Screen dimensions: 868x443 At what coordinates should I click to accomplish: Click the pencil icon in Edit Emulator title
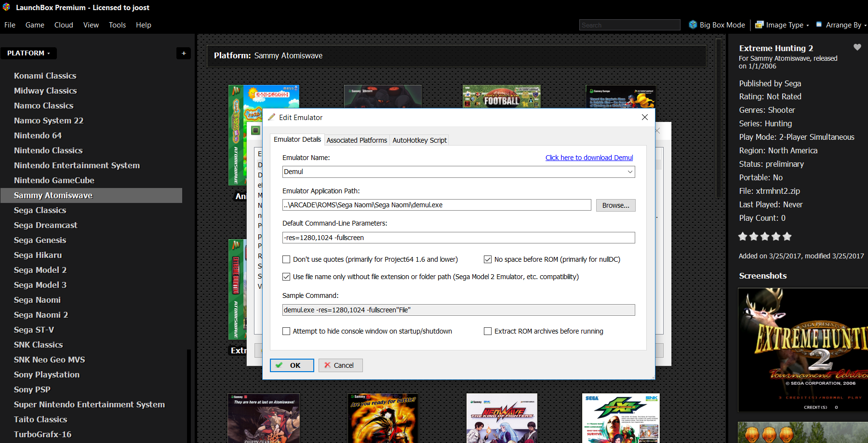coord(272,117)
